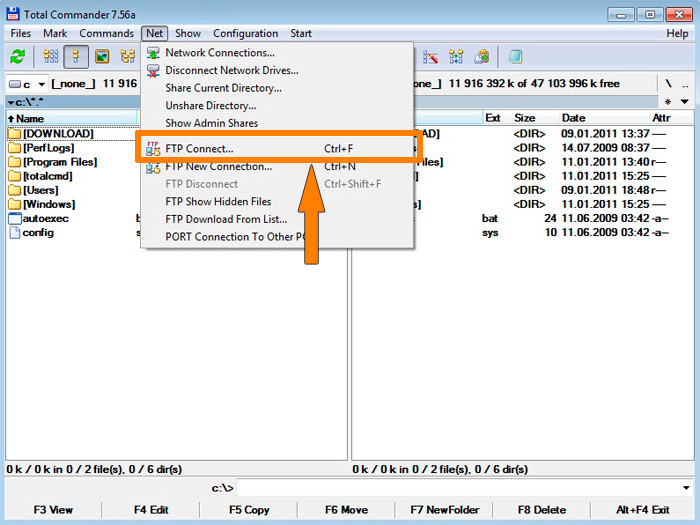This screenshot has width=700, height=525.
Task: Switch to brief file list view icon
Action: [x=50, y=57]
